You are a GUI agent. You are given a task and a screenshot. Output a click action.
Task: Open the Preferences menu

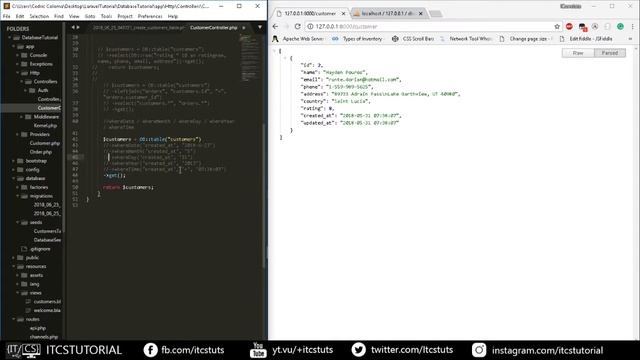150,16
